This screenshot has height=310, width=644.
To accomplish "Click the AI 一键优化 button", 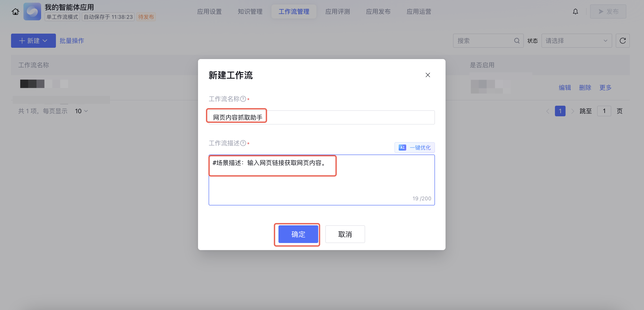I will pyautogui.click(x=415, y=147).
